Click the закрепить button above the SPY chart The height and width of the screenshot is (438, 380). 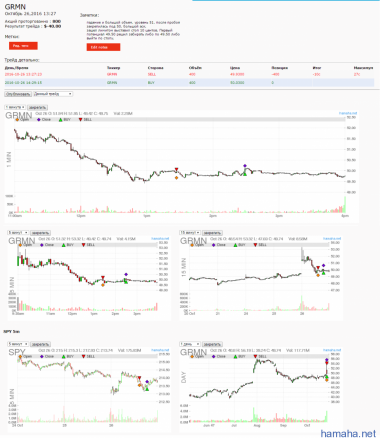pyautogui.click(x=40, y=344)
